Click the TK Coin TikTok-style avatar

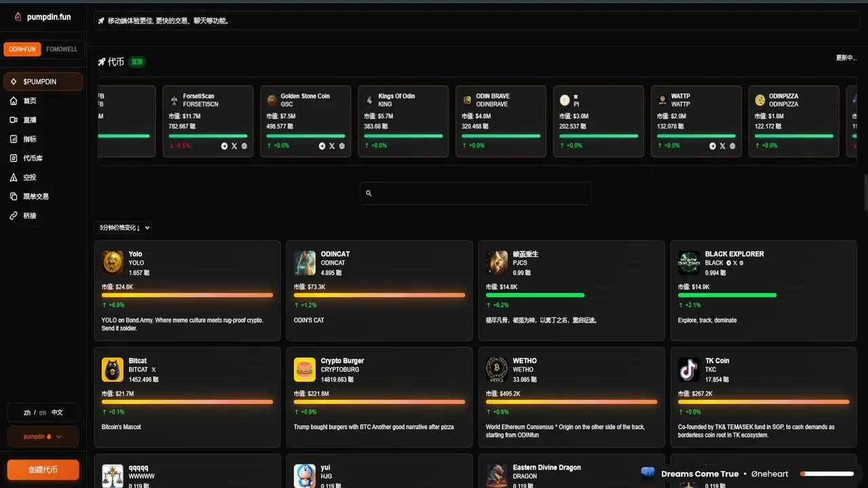point(689,370)
